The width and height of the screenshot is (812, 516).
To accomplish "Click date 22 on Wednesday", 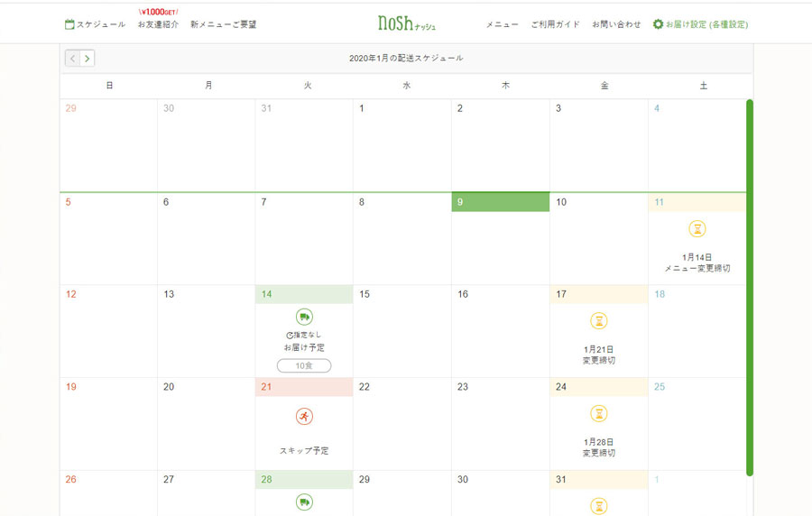I will [x=364, y=387].
